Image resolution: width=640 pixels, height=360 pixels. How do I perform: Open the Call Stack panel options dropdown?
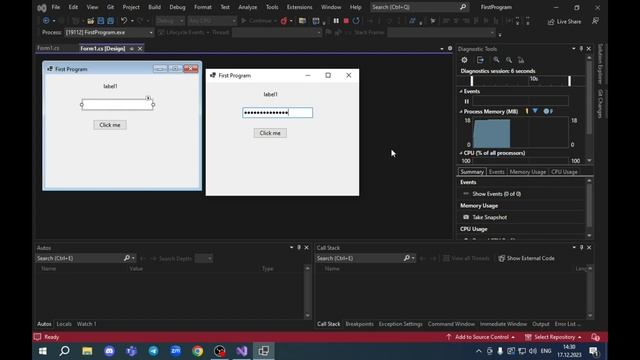[574, 247]
